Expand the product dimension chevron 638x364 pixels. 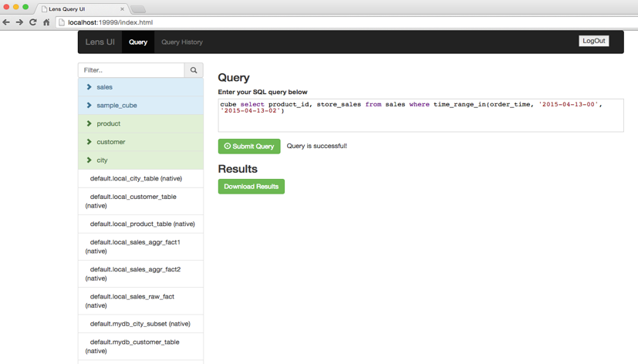coord(89,123)
